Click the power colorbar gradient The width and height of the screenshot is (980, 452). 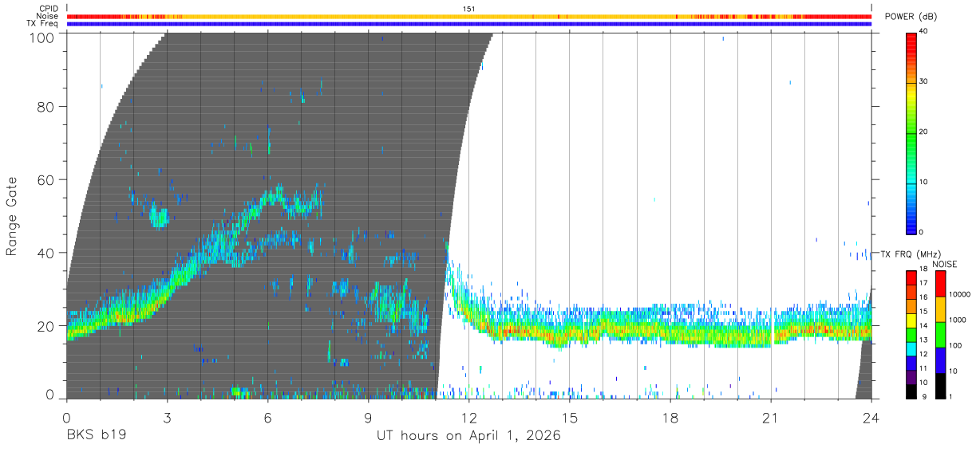(x=912, y=133)
